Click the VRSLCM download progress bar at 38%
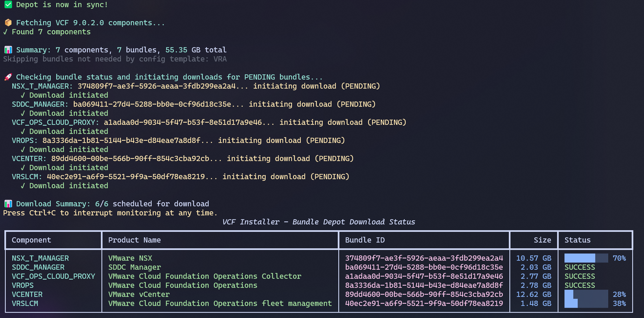Screen dimensions: 644x318 (586, 303)
